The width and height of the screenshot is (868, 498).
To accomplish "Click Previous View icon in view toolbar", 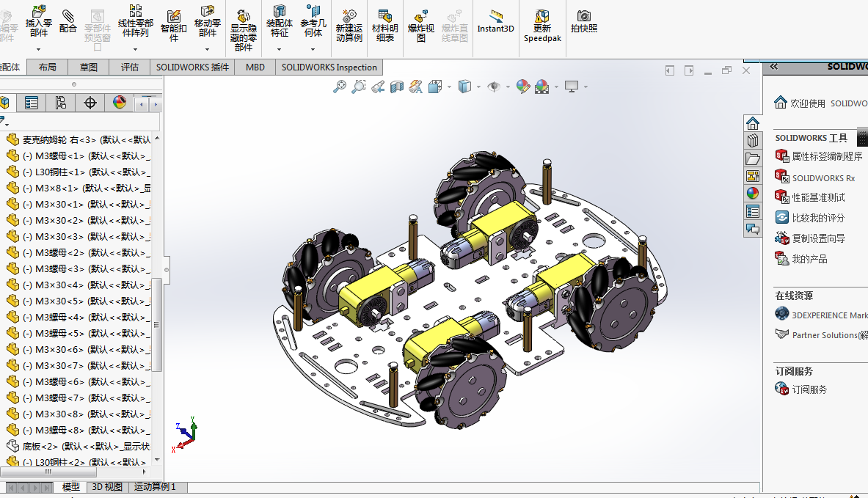I will [378, 87].
